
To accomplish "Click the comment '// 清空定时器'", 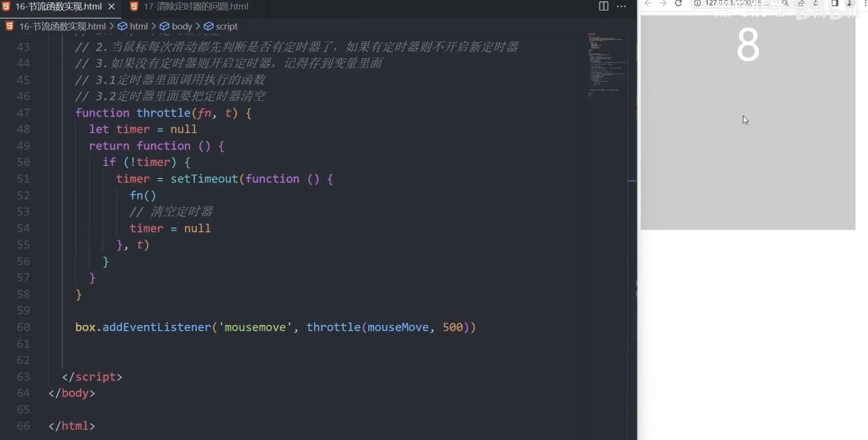I will click(x=170, y=211).
